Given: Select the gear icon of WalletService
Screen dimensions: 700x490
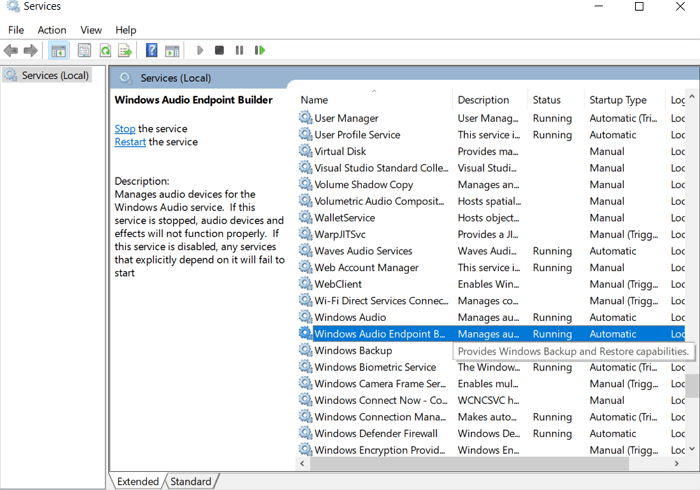Looking at the screenshot, I should (305, 217).
